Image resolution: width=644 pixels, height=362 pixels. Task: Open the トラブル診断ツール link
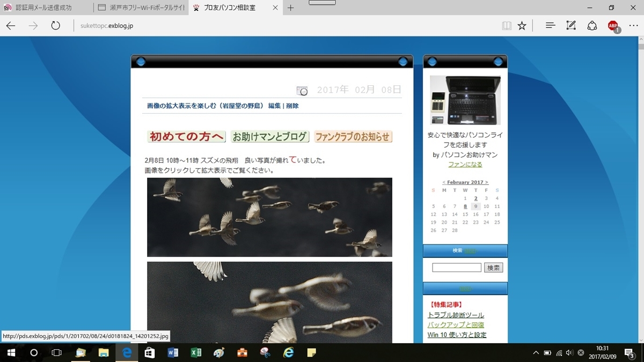coord(456,315)
